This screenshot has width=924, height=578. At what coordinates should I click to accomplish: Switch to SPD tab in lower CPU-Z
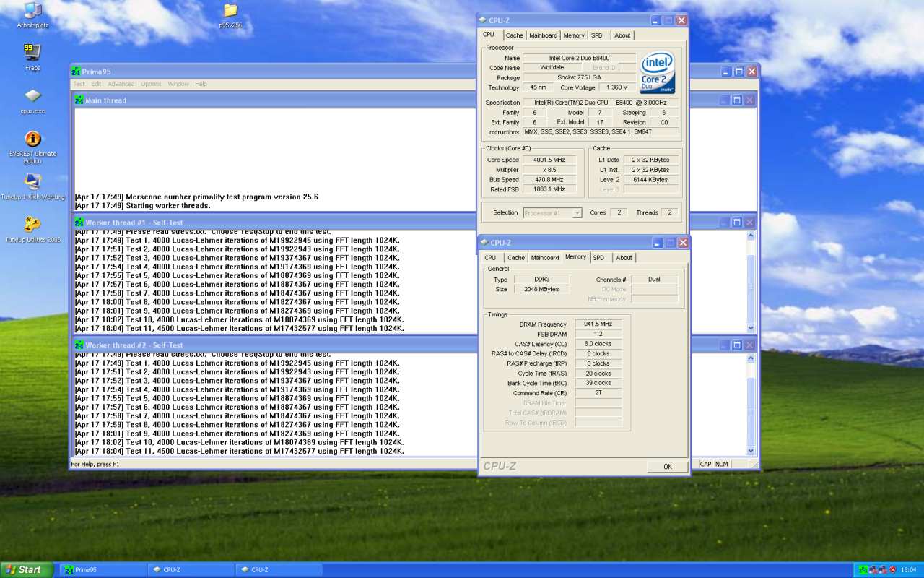(598, 258)
